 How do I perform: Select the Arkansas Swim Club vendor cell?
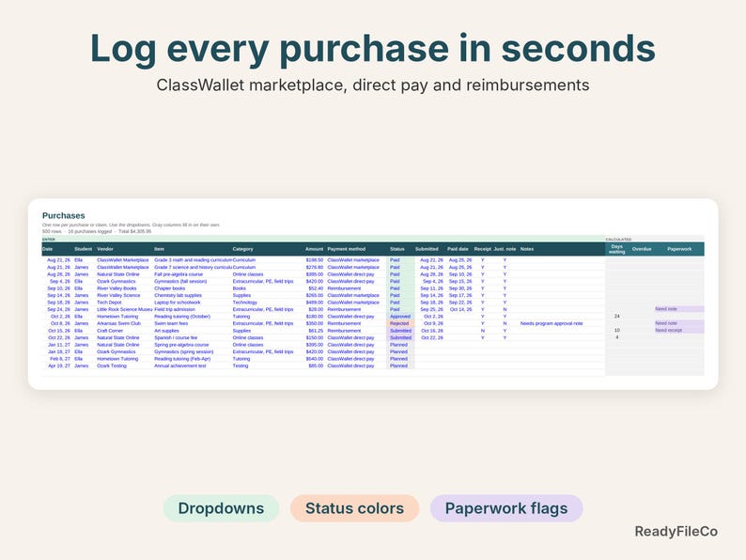(119, 323)
